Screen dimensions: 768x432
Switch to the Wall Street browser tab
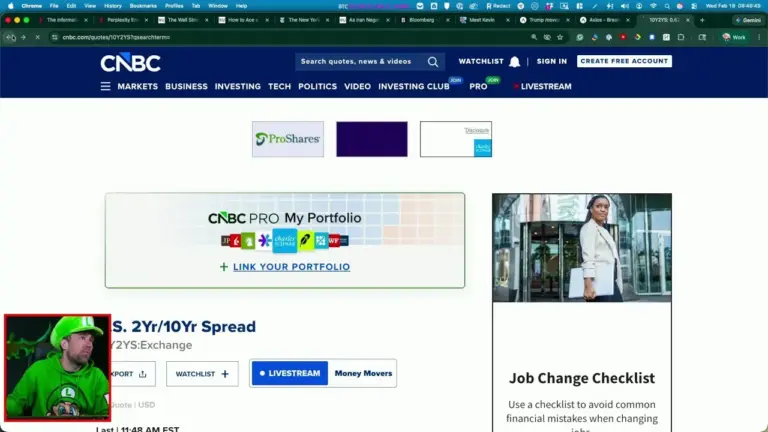tap(183, 20)
